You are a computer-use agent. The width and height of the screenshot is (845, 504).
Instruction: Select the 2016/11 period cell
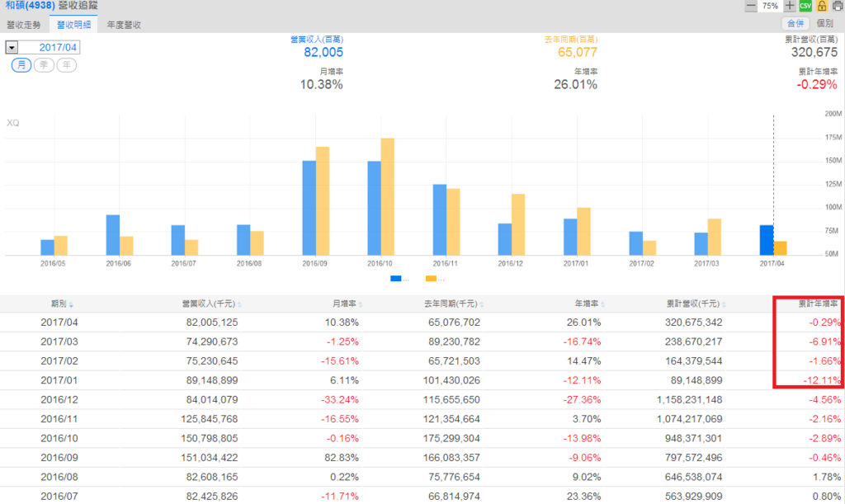click(59, 420)
